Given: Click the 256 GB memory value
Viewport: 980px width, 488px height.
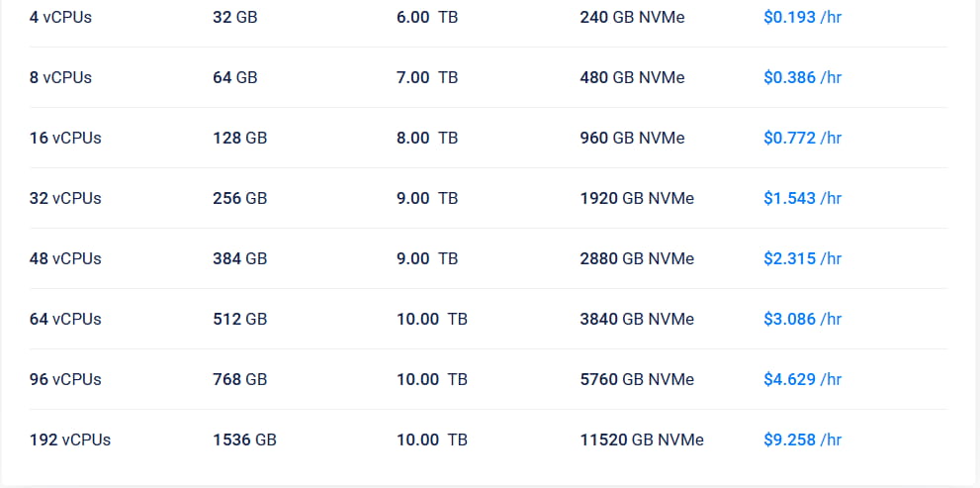Looking at the screenshot, I should pyautogui.click(x=239, y=198).
